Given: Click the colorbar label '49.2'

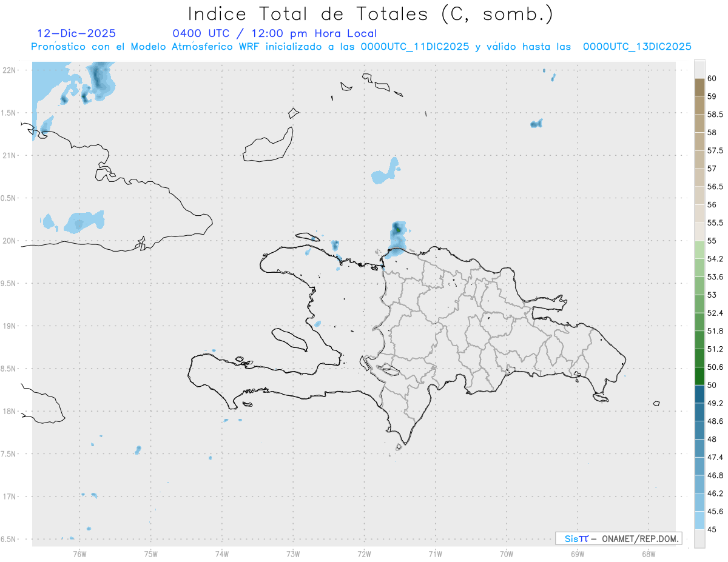Looking at the screenshot, I should 715,403.
